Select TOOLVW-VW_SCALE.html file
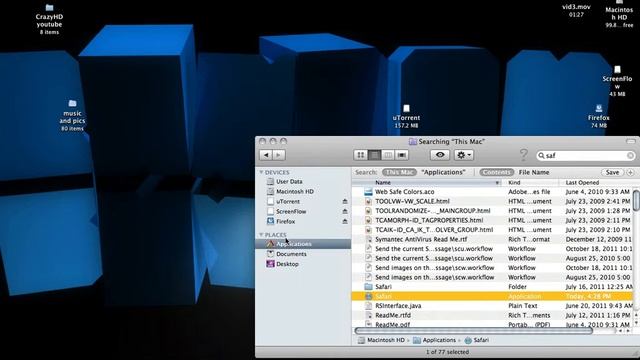640x360 pixels. tap(492, 201)
